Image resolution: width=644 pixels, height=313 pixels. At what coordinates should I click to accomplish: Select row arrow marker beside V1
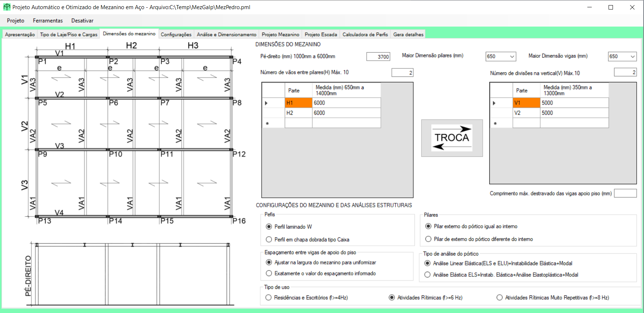[x=494, y=103]
